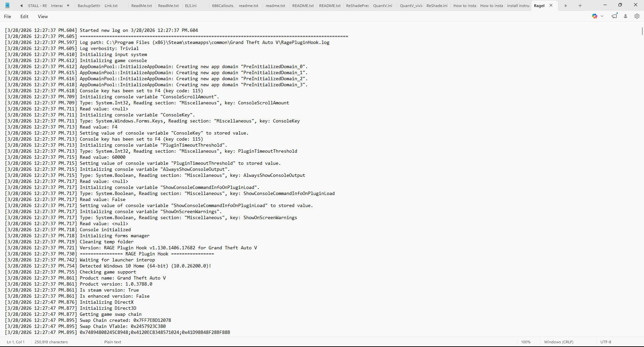Switch to the STALL - RE tab
The image size is (644, 347).
37,6
